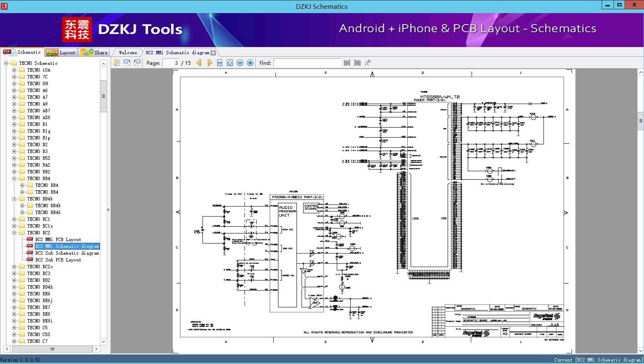The width and height of the screenshot is (644, 364).
Task: Select the BC2 MMi Schematic diagram tab
Action: tap(177, 53)
